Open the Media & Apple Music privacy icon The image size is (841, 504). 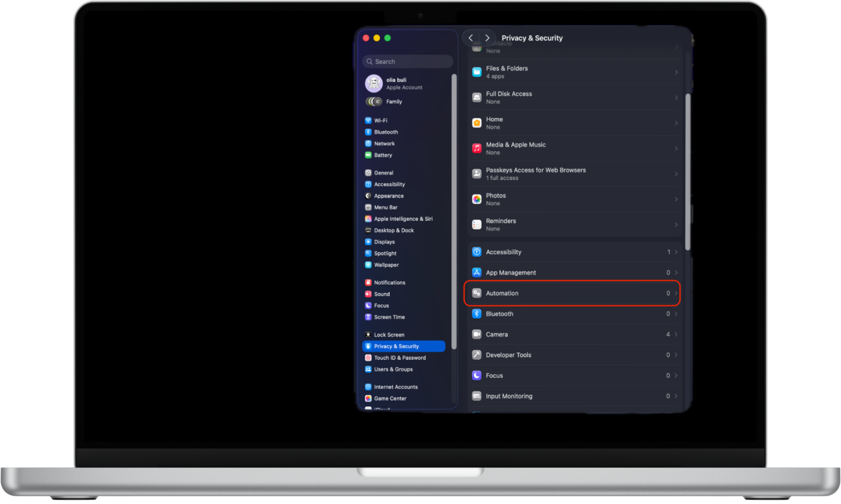[x=477, y=148]
